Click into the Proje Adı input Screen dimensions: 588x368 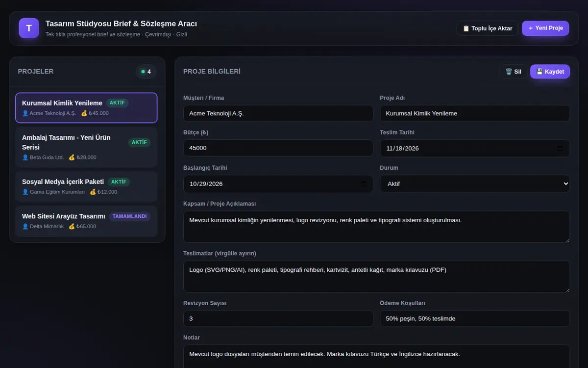click(475, 113)
